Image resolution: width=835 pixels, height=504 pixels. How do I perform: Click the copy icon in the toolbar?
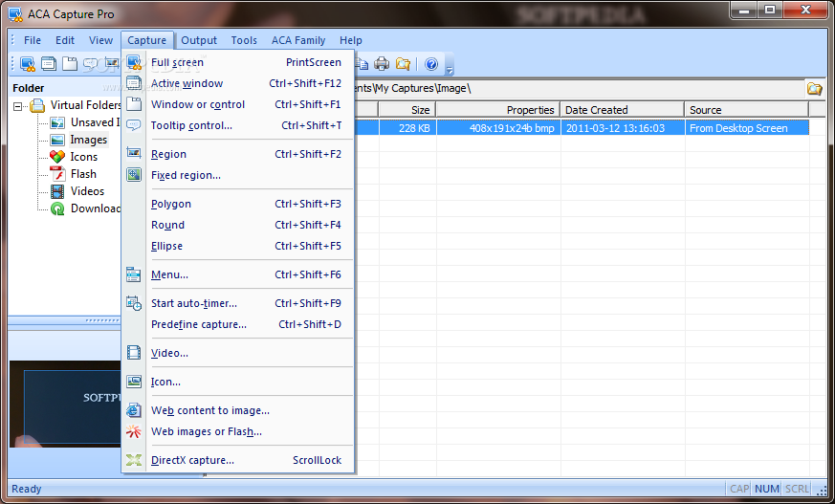pos(363,64)
